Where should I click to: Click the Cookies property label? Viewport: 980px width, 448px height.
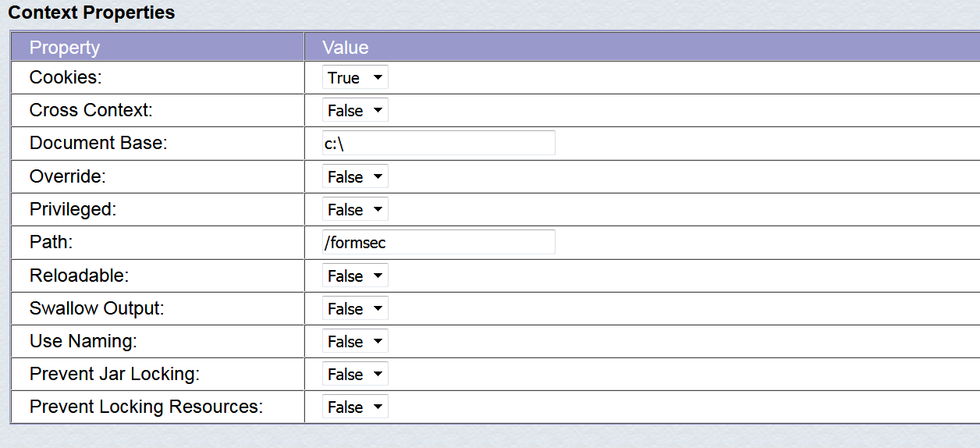pyautogui.click(x=66, y=78)
